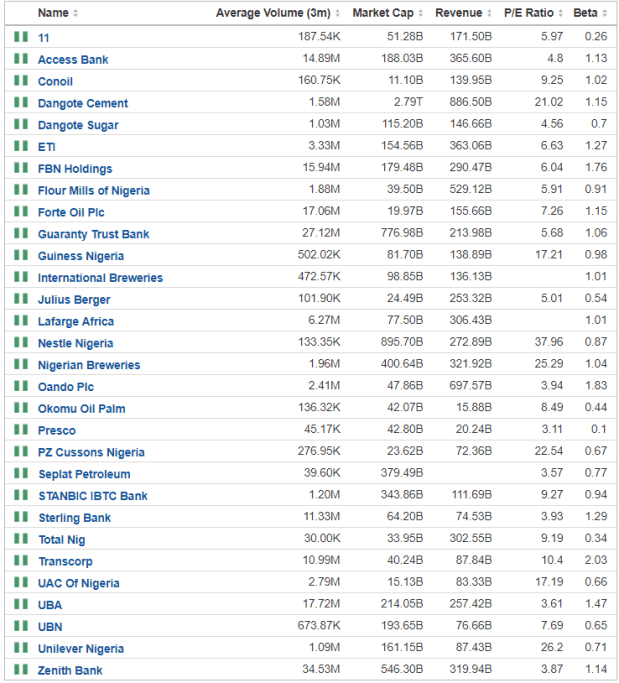Click the Nigeria flag beside Guiness Nigeria

point(21,255)
